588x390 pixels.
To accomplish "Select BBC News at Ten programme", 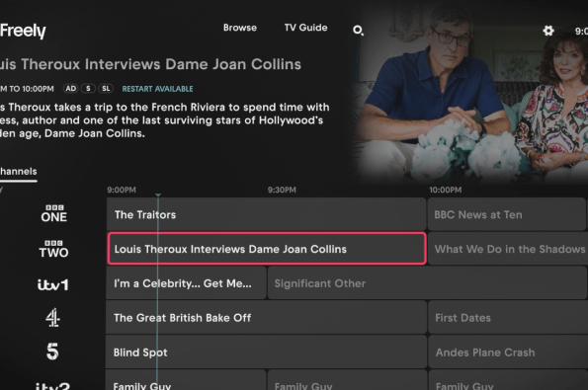I will [507, 214].
